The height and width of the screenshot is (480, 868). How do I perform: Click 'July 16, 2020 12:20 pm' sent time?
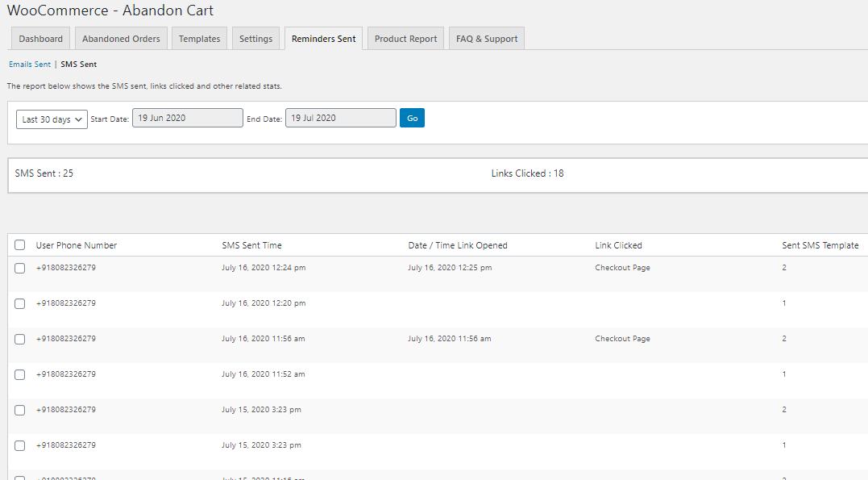[264, 303]
